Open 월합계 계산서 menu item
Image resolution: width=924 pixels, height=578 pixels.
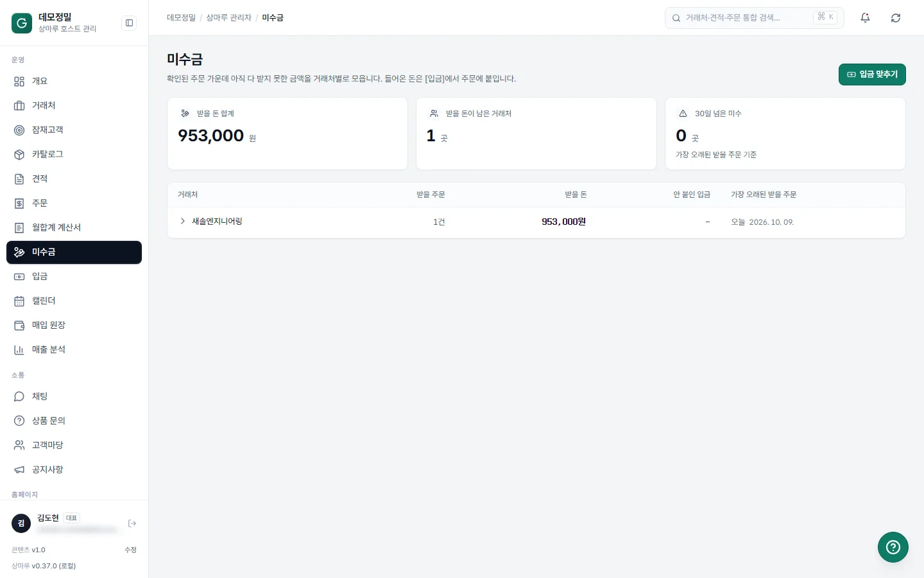coord(74,228)
